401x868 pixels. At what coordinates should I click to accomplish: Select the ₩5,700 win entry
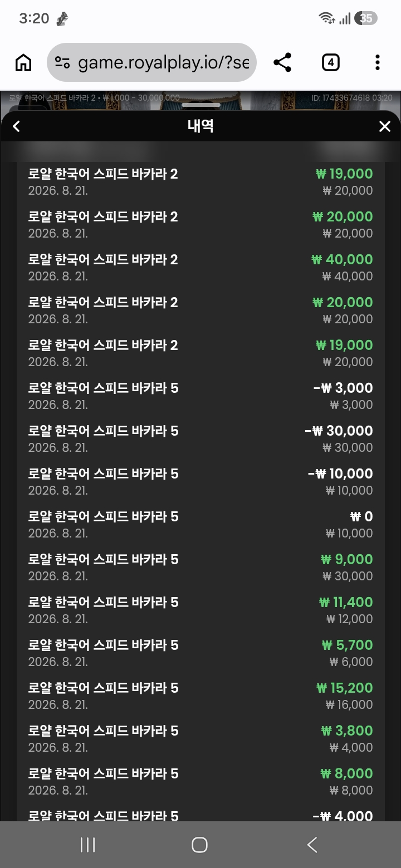point(200,653)
